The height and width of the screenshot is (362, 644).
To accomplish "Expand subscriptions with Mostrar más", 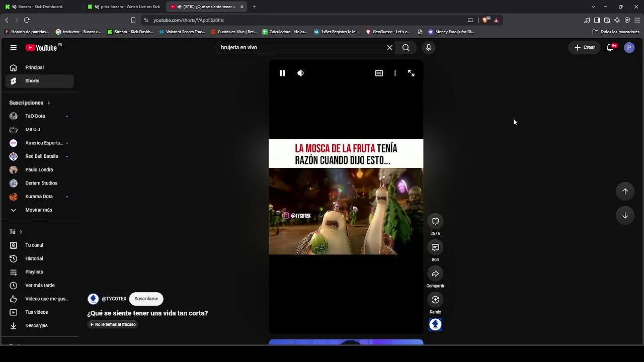I will (40, 210).
